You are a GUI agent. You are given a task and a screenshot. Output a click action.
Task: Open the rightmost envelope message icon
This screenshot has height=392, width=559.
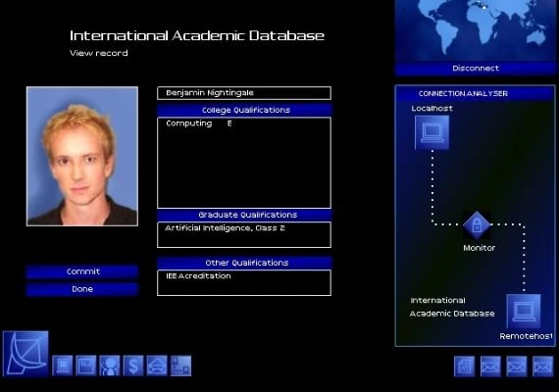pos(542,367)
